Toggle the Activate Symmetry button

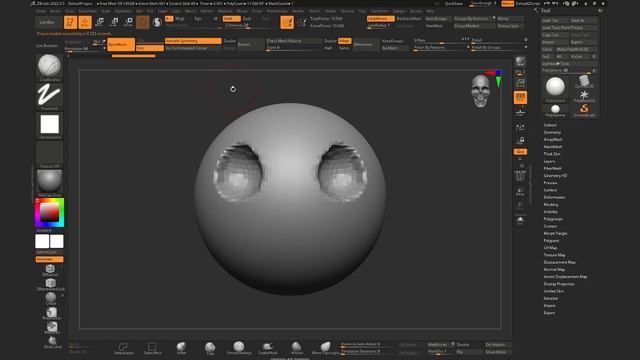click(x=193, y=41)
